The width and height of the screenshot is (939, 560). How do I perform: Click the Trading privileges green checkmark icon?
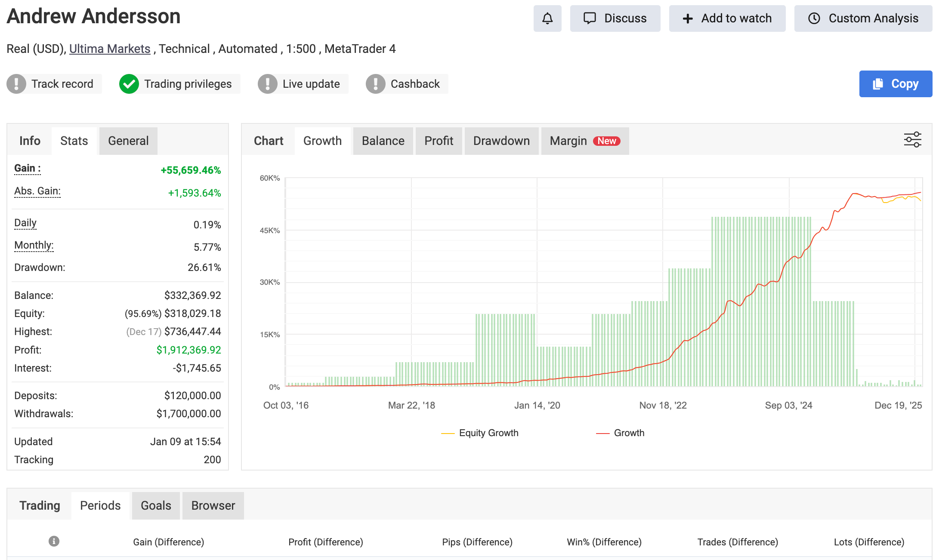129,84
